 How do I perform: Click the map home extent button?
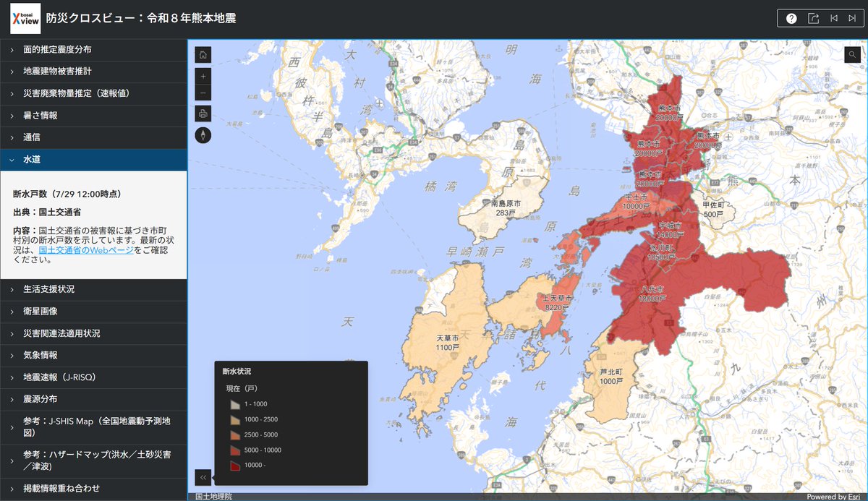(203, 55)
